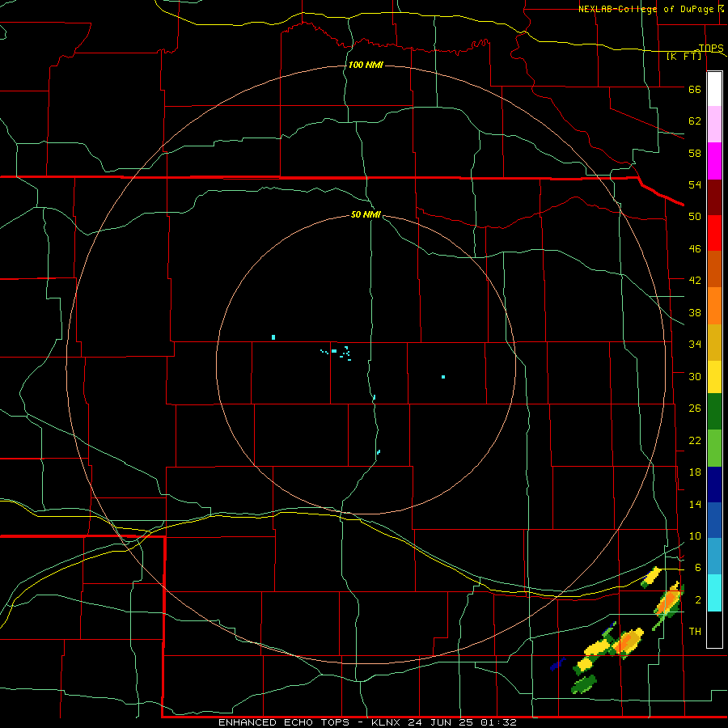Click the light pink 62 kft swatch
The width and height of the screenshot is (728, 728).
pyautogui.click(x=714, y=125)
